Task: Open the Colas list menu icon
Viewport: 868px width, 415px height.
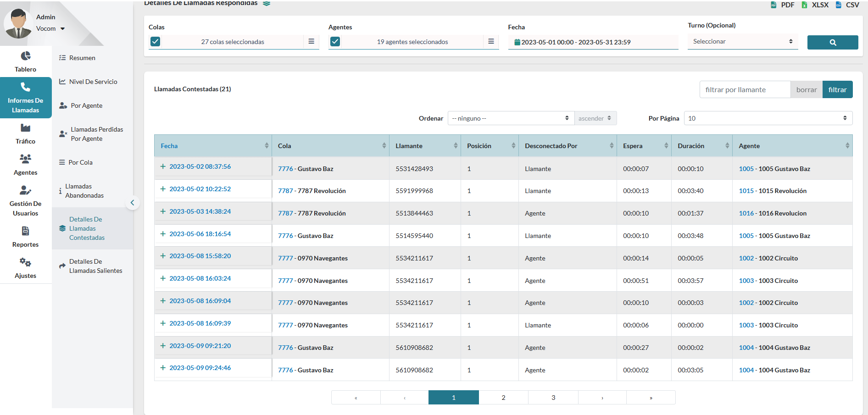Action: (x=311, y=42)
